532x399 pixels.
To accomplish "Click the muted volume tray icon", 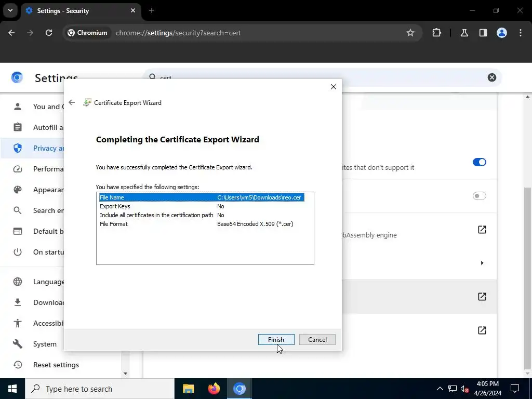I will coord(465,389).
